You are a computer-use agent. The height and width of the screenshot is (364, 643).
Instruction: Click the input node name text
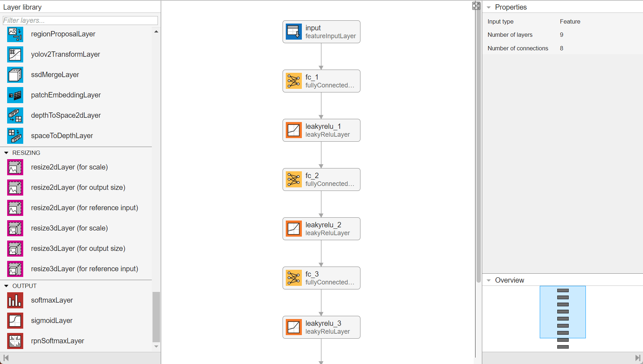(313, 28)
